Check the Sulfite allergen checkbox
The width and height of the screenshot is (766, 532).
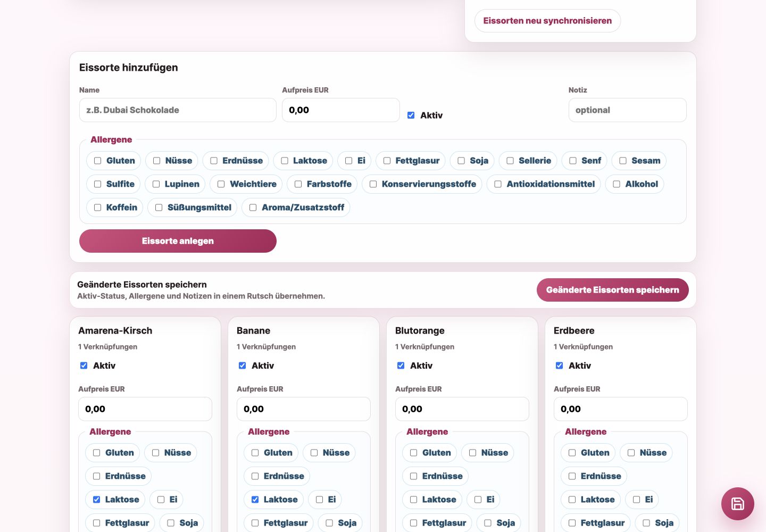pyautogui.click(x=97, y=184)
